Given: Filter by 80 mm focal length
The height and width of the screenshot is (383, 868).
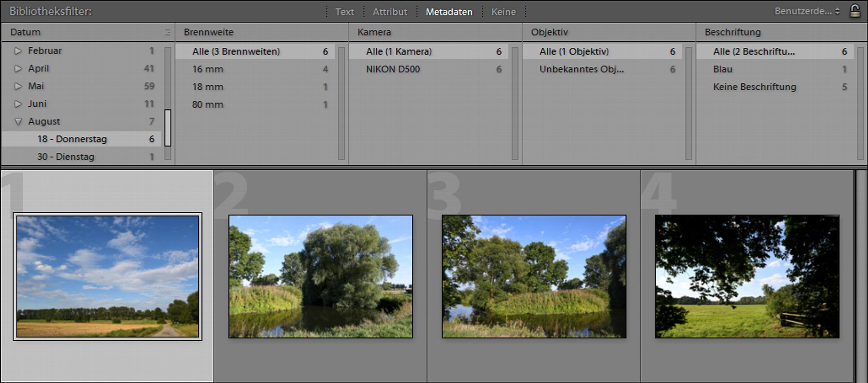Looking at the screenshot, I should point(255,105).
